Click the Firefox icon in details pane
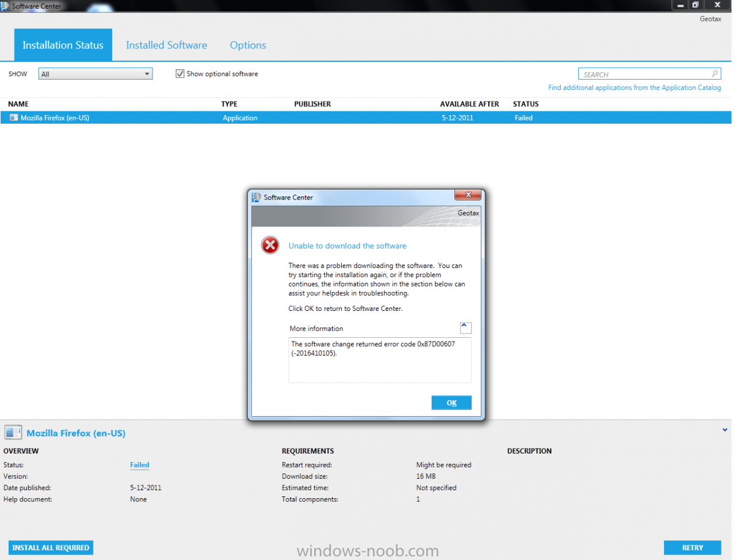 (x=13, y=432)
